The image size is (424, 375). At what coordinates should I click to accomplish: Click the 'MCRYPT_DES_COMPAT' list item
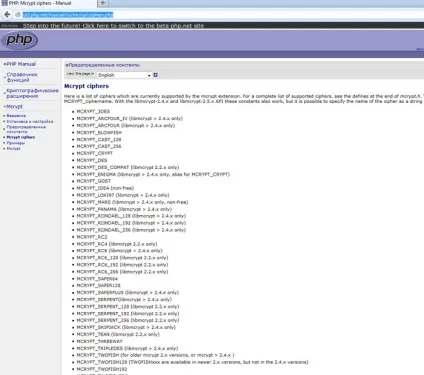click(x=128, y=167)
